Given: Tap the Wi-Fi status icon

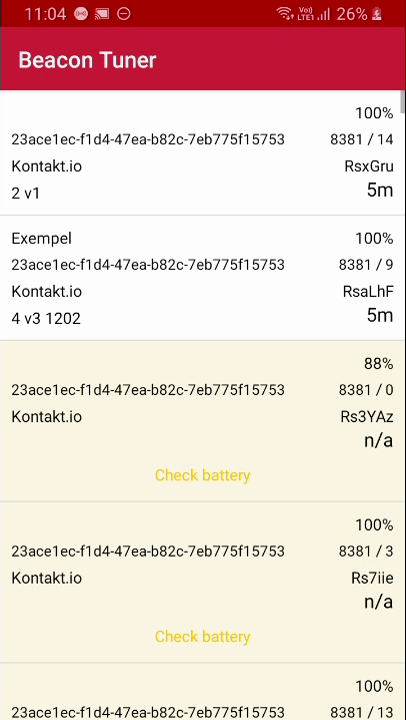Looking at the screenshot, I should [285, 14].
